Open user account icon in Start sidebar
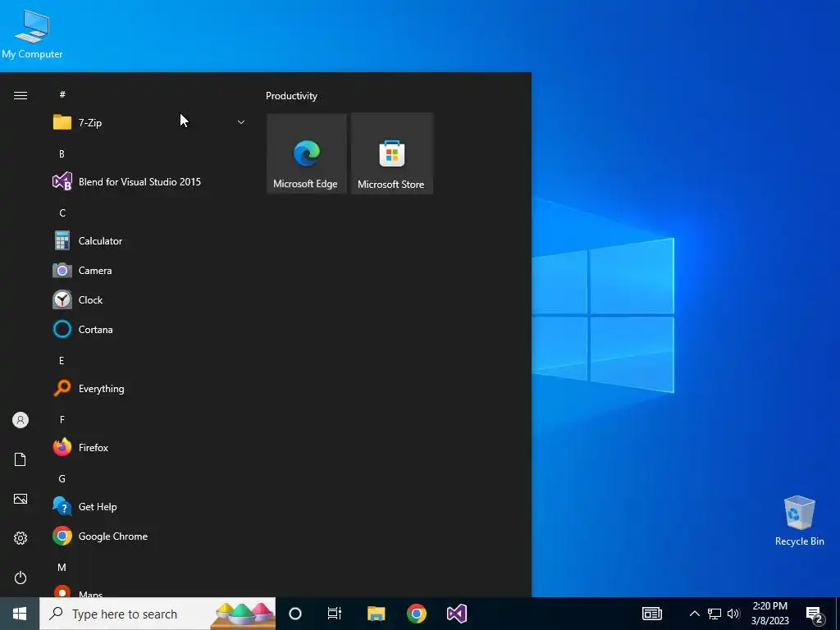This screenshot has height=630, width=840. point(21,420)
